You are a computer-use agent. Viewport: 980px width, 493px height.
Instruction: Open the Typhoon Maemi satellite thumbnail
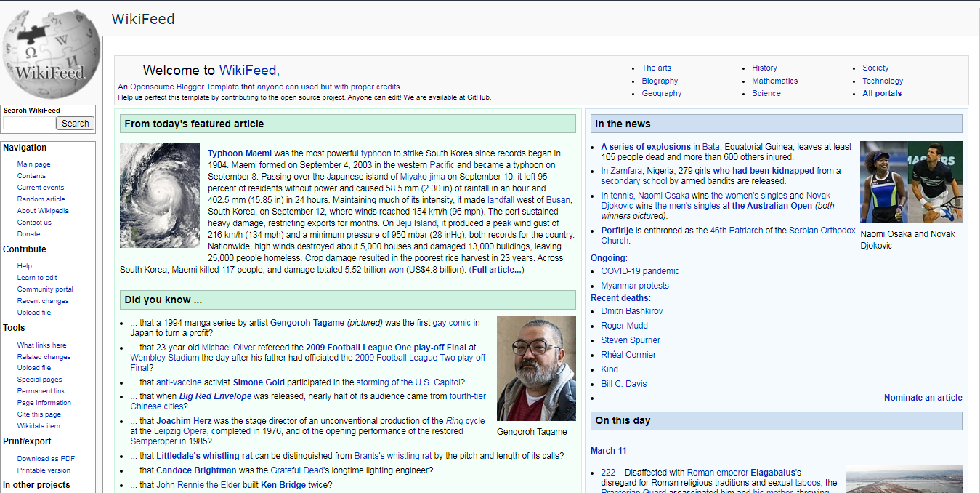tap(160, 196)
